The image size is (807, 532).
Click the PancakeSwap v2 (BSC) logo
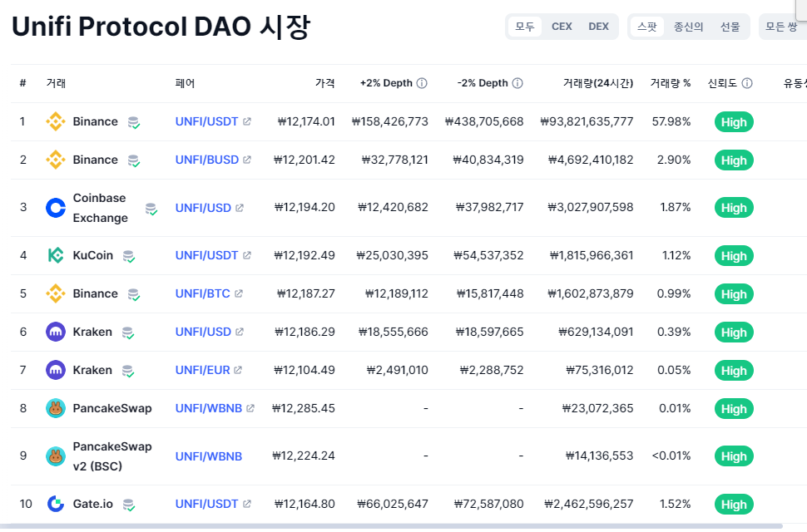pyautogui.click(x=56, y=456)
